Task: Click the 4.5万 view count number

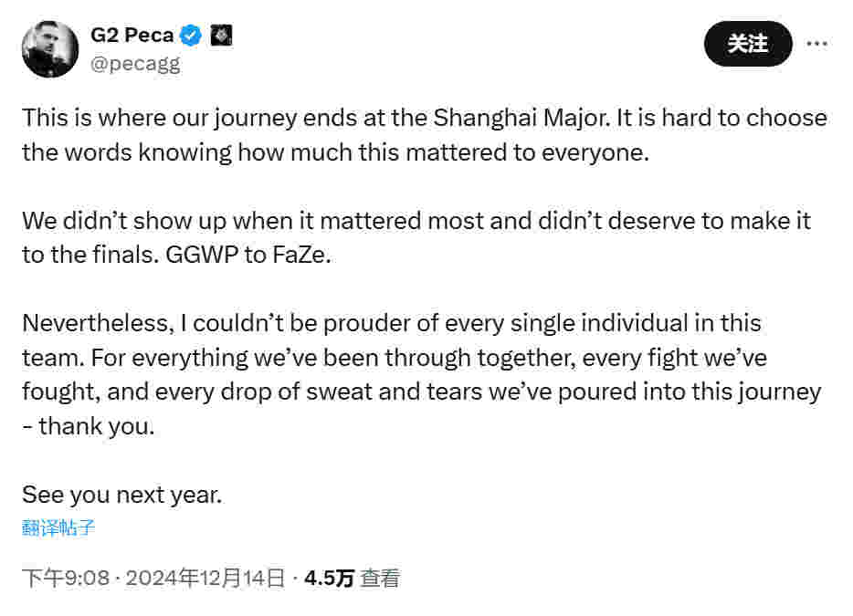Action: [329, 578]
